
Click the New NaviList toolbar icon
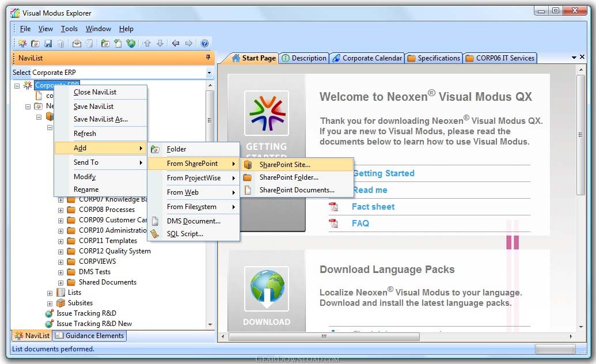click(x=22, y=43)
